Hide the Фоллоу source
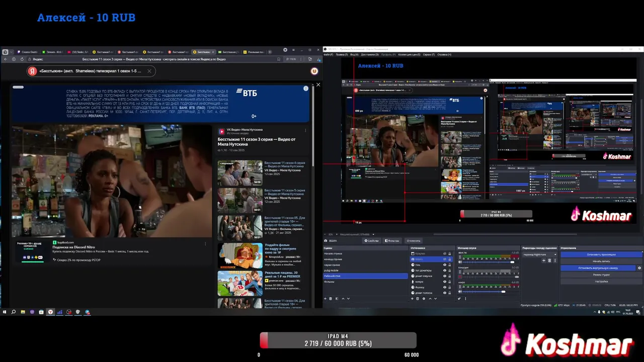Viewport: 644px width, 362px height. coord(445,287)
